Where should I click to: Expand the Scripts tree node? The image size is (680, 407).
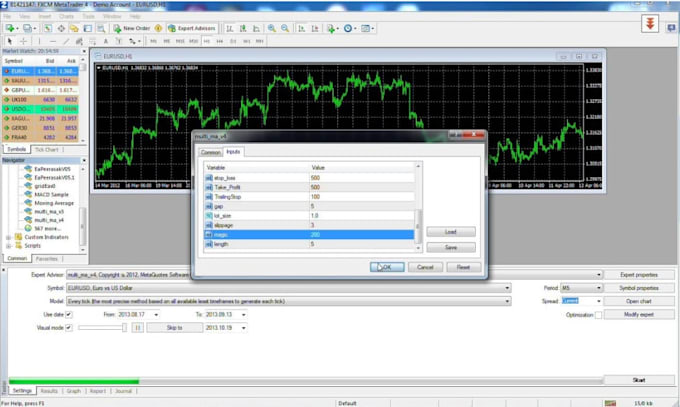pos(8,246)
